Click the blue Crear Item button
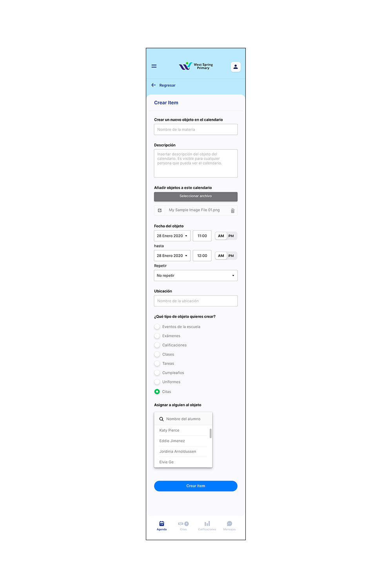Screen dimensions: 392x588 (x=196, y=486)
